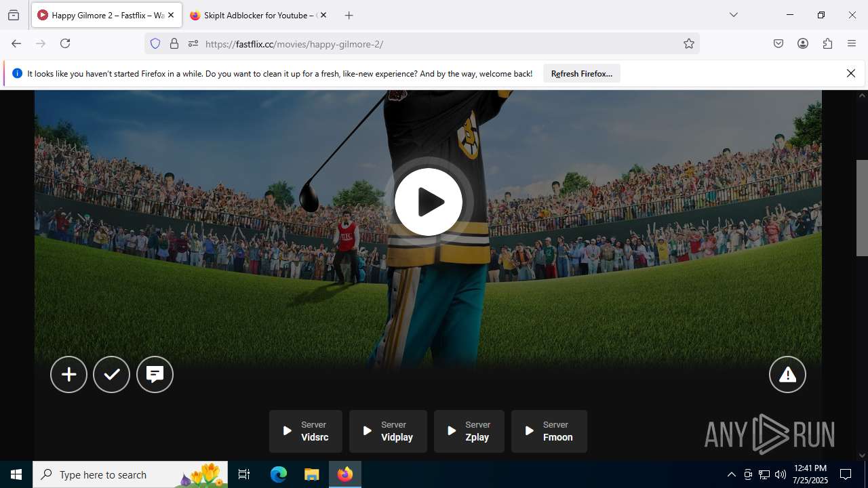Screen dimensions: 868x488
Task: Add movie to list with plus icon
Action: 68,374
